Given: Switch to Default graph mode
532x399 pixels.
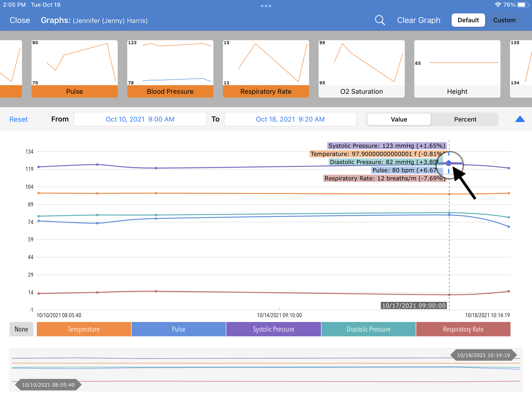Looking at the screenshot, I should (468, 20).
